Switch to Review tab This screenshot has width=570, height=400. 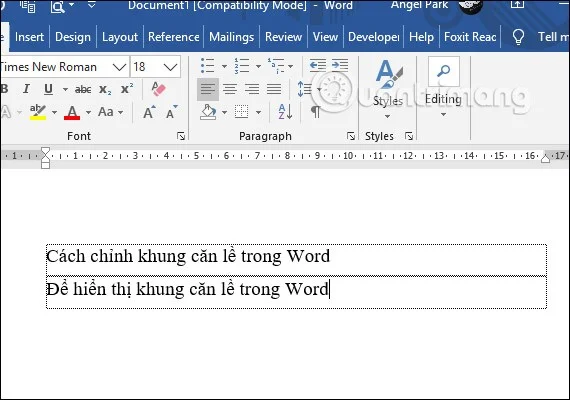click(x=283, y=37)
